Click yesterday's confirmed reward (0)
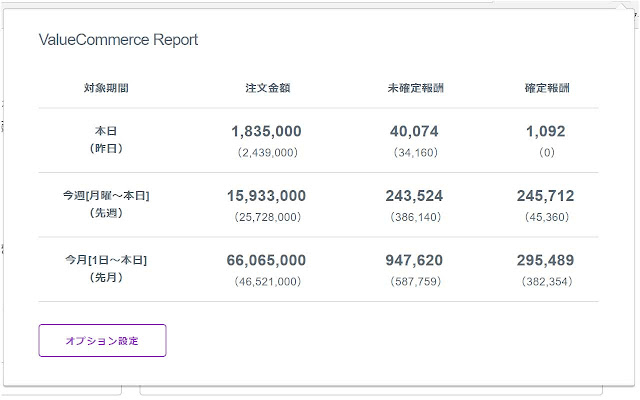This screenshot has width=640, height=400. (547, 153)
